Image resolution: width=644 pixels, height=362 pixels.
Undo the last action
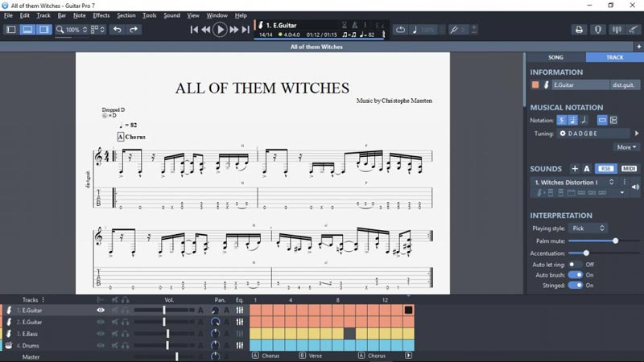tap(118, 30)
